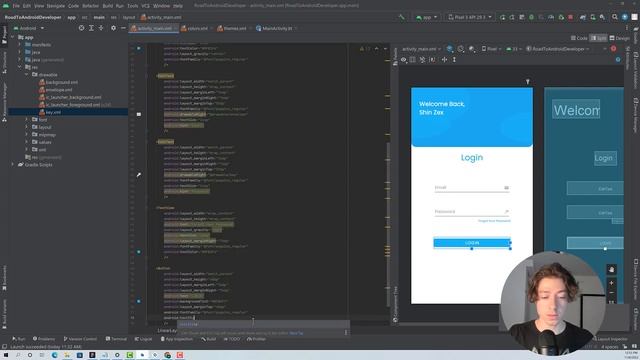Click the Password field in the preview
The width and height of the screenshot is (640, 360).
click(x=472, y=211)
